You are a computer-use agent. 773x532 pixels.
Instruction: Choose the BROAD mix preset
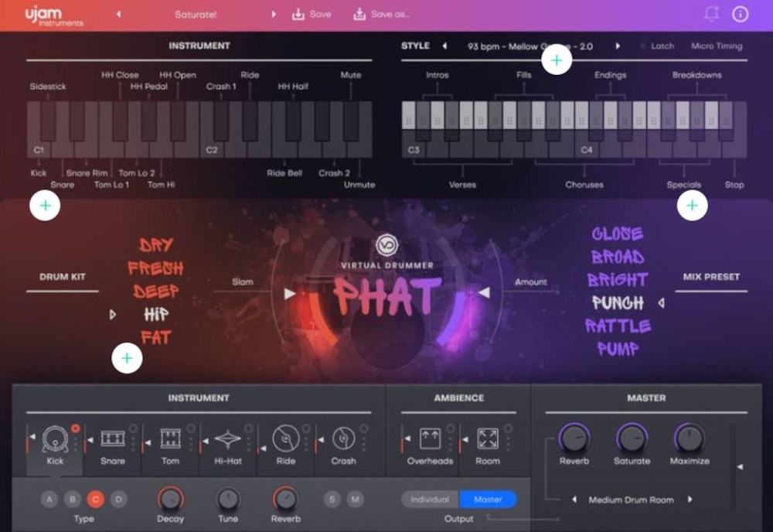[x=617, y=257]
